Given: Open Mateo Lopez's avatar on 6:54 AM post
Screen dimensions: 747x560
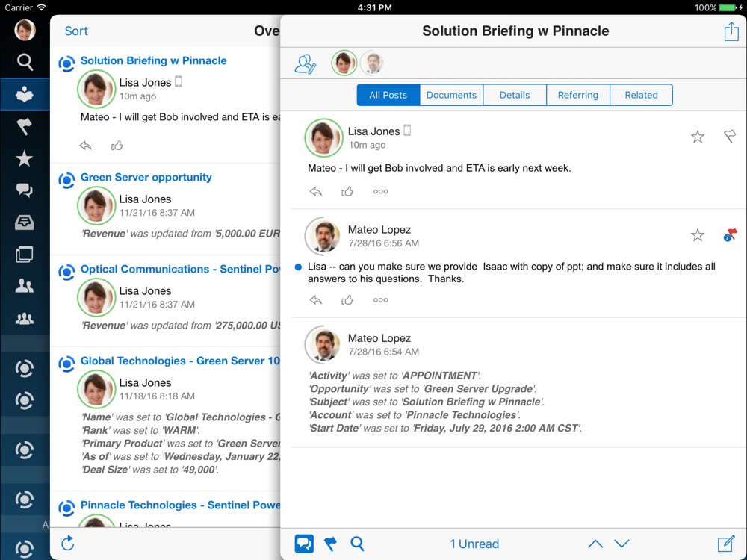Looking at the screenshot, I should click(323, 344).
